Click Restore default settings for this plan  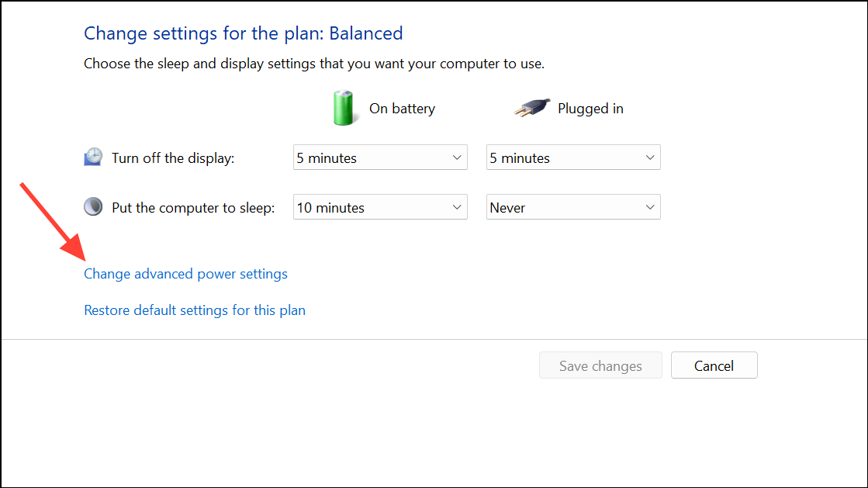pyautogui.click(x=195, y=310)
